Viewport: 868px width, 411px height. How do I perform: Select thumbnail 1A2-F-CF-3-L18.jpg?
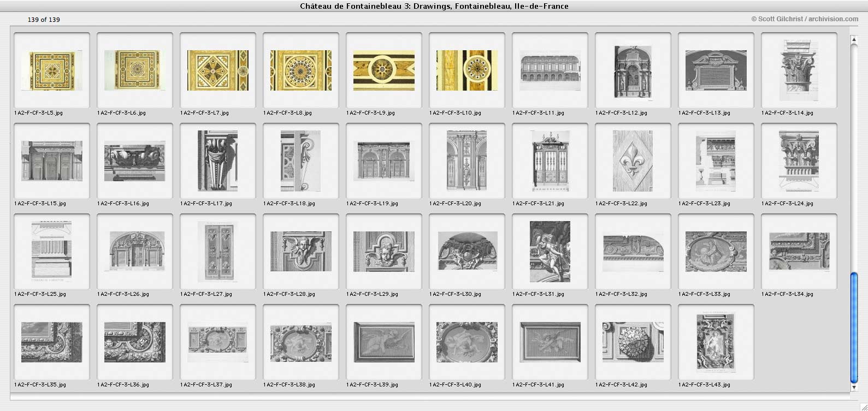pyautogui.click(x=301, y=162)
